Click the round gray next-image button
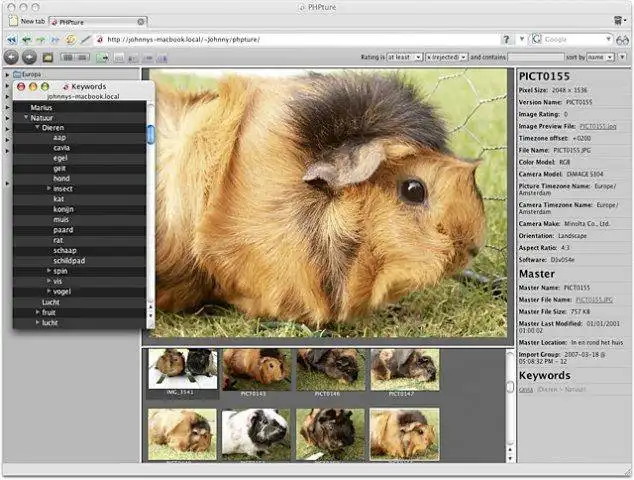The width and height of the screenshot is (634, 480). pos(29,57)
